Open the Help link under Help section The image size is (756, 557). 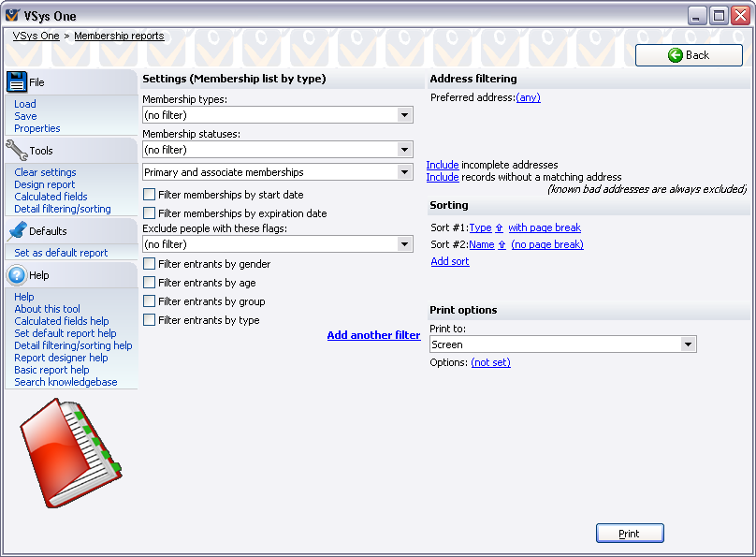(24, 297)
